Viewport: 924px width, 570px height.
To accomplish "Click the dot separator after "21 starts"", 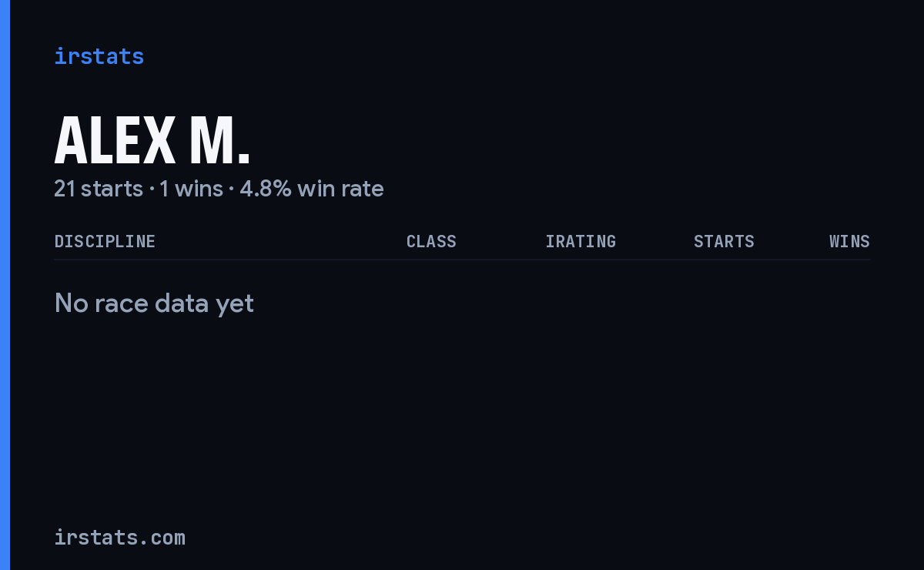I will [x=152, y=189].
